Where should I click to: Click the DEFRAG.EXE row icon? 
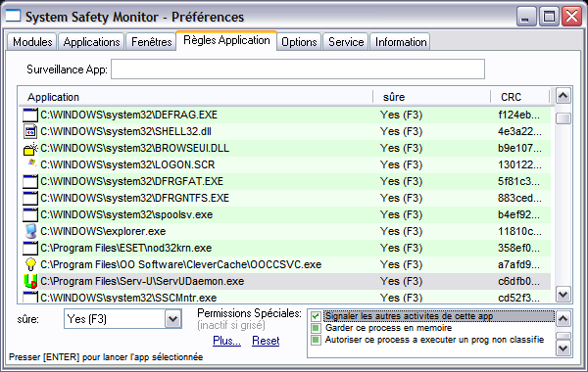click(30, 115)
